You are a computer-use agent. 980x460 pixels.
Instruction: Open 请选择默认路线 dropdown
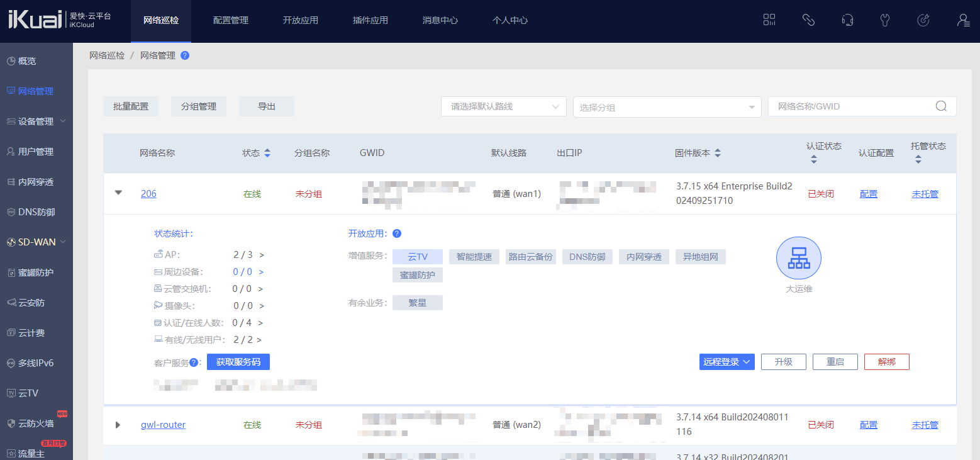pos(504,106)
